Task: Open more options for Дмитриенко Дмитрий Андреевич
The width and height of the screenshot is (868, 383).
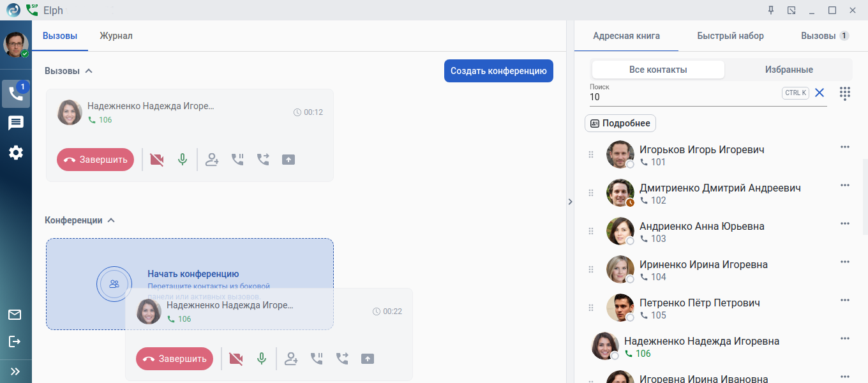Action: [x=845, y=185]
